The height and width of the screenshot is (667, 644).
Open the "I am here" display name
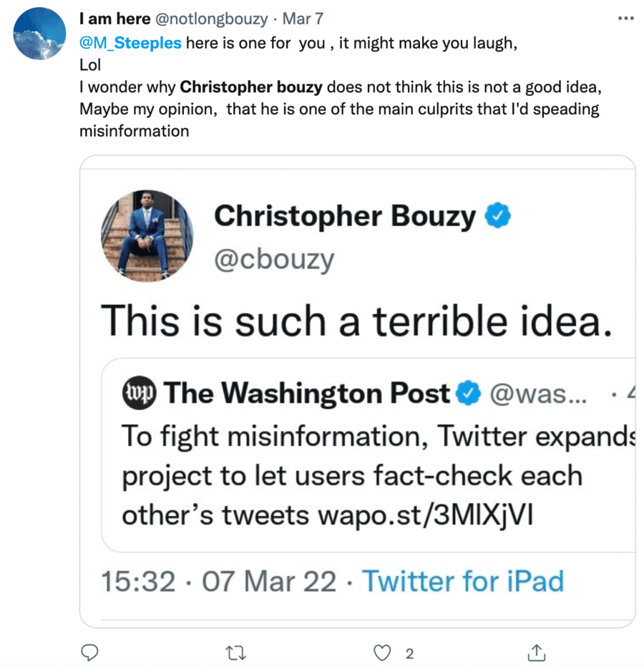click(x=114, y=19)
